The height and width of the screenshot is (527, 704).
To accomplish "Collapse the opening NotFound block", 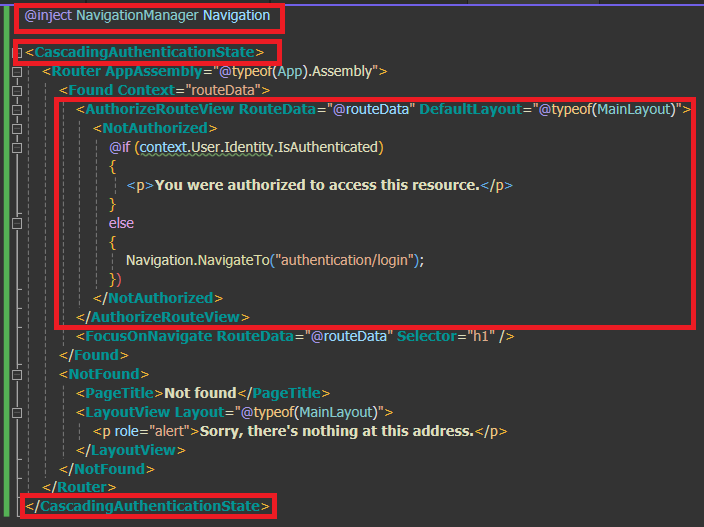I will (x=17, y=374).
